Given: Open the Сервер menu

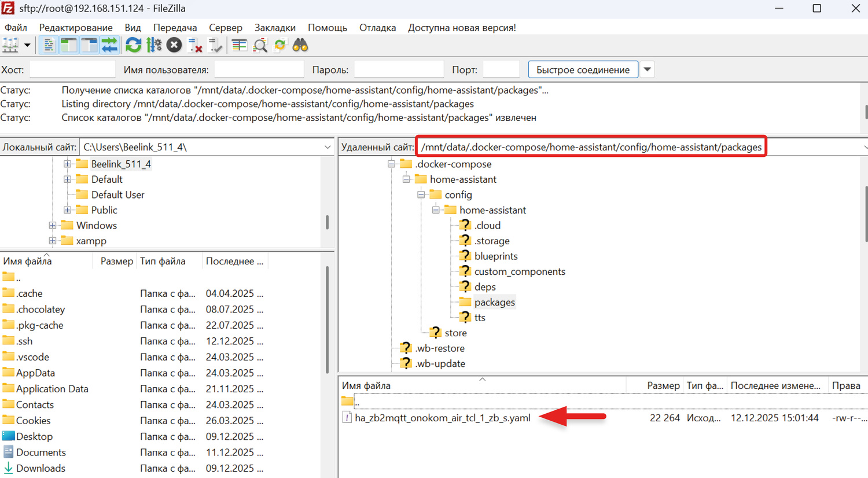Looking at the screenshot, I should [x=226, y=27].
